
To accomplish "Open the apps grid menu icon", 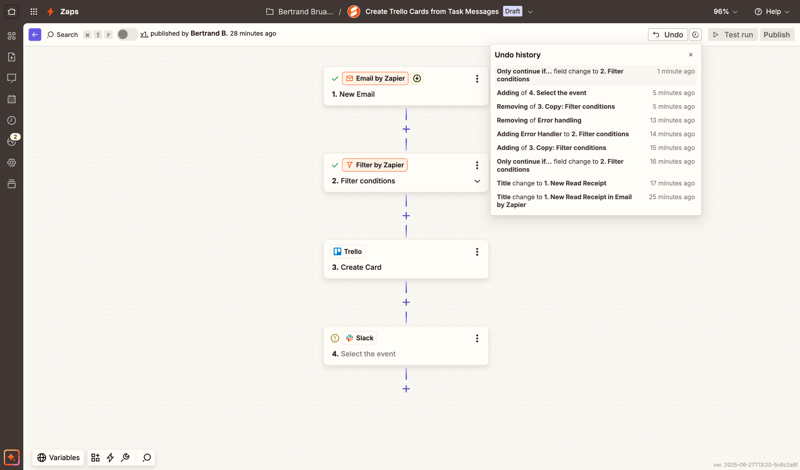I will pyautogui.click(x=34, y=11).
